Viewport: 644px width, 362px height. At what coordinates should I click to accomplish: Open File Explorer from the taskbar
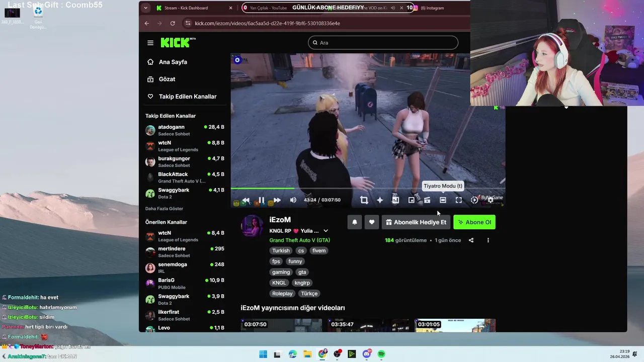[307, 354]
